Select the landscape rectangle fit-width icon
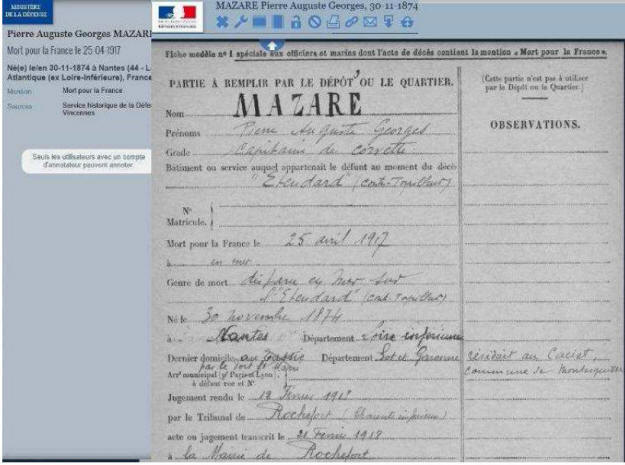This screenshot has width=625, height=465. click(x=259, y=21)
